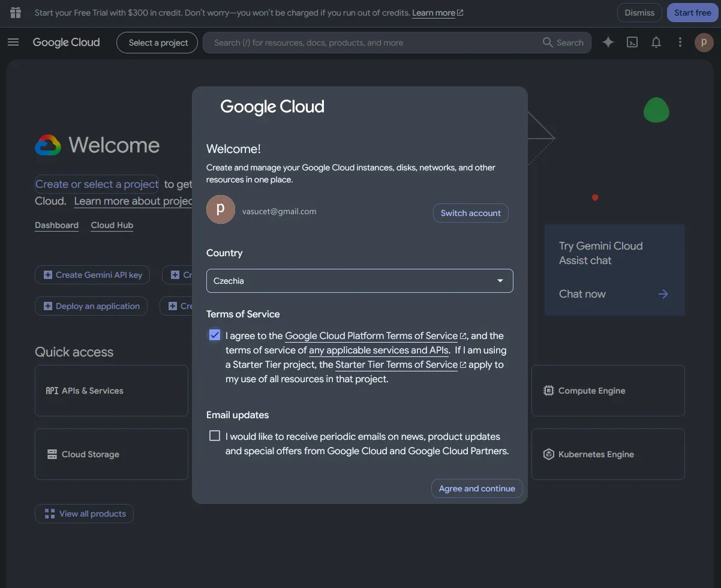Screen dimensions: 721x588
Task: Click plus icon on Deploy an application
Action: click(47, 306)
